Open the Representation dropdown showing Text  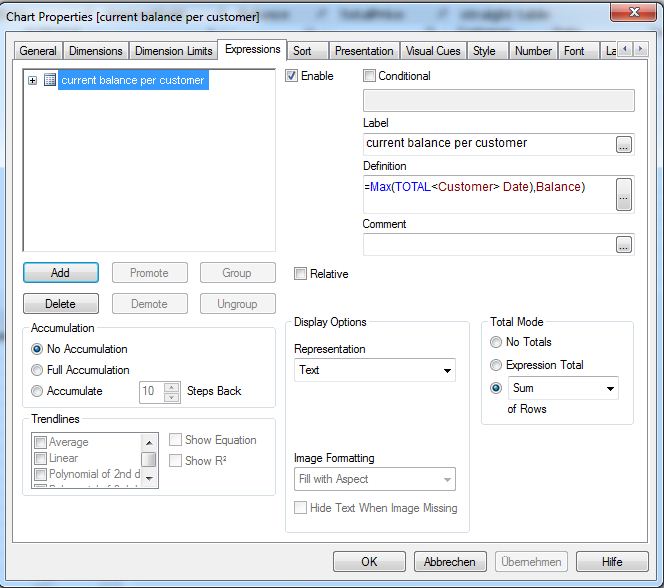pyautogui.click(x=446, y=371)
